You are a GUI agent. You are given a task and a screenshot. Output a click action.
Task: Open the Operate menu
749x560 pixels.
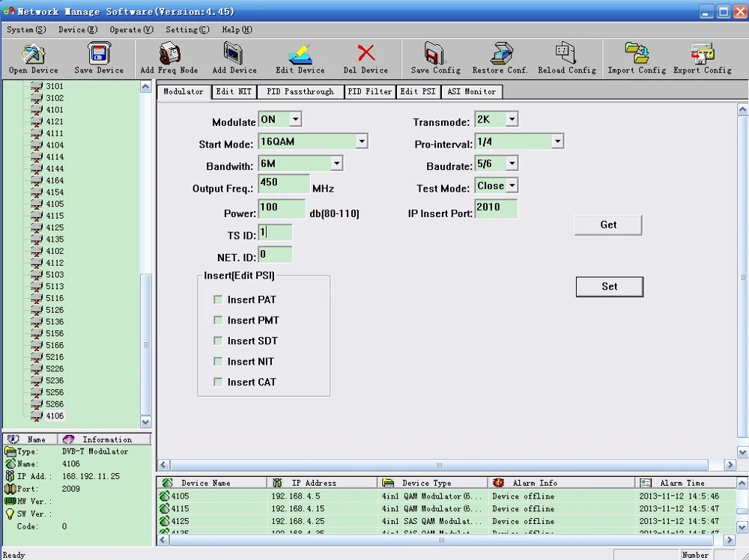pos(131,30)
